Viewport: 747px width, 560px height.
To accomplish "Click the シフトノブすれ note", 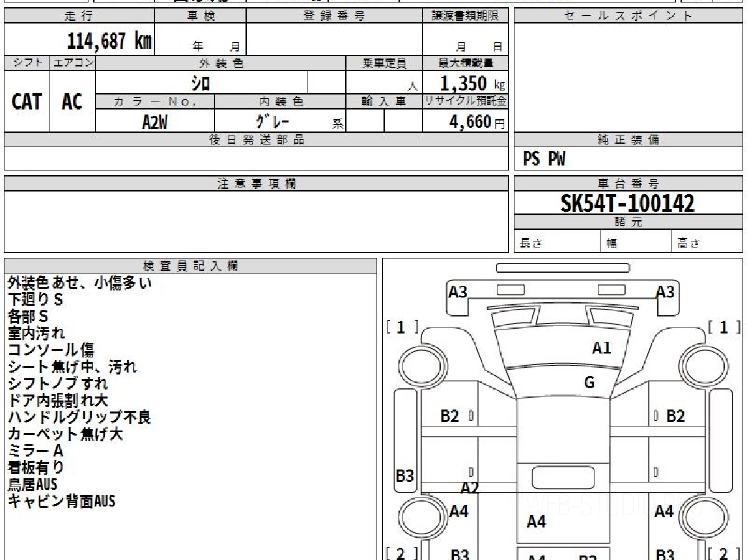I will (58, 384).
